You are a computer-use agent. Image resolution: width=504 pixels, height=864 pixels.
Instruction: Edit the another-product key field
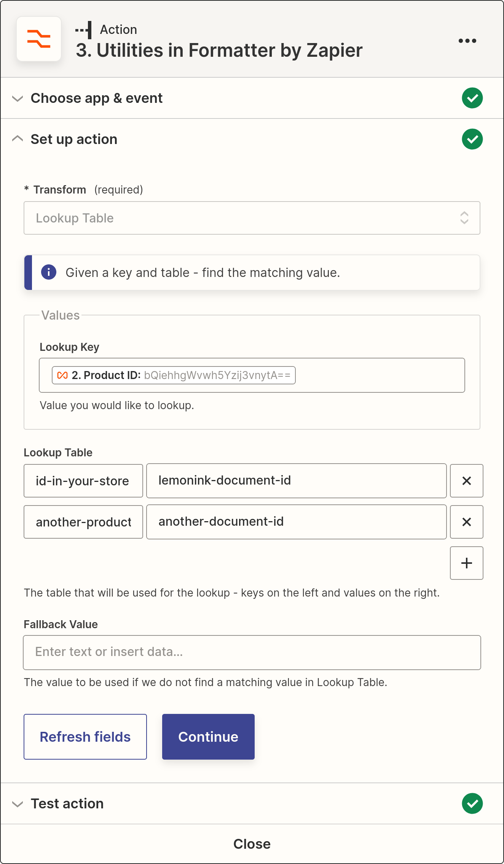[83, 522]
